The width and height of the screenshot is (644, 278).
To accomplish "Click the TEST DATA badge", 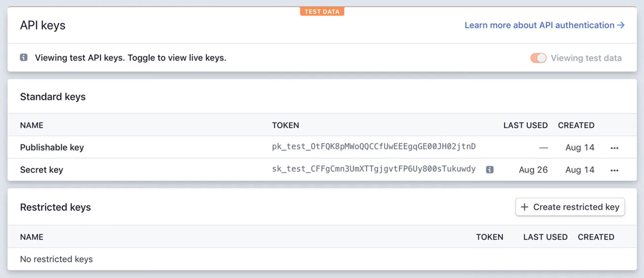I will tap(322, 12).
